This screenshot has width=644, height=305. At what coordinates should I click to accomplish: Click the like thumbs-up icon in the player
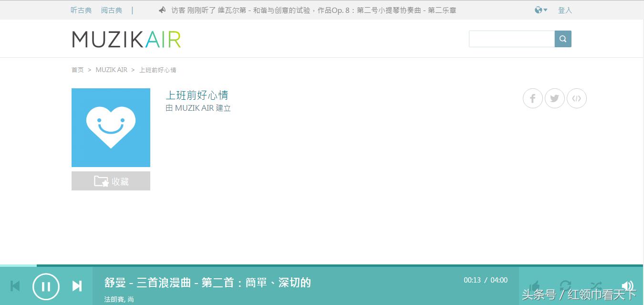point(534,285)
